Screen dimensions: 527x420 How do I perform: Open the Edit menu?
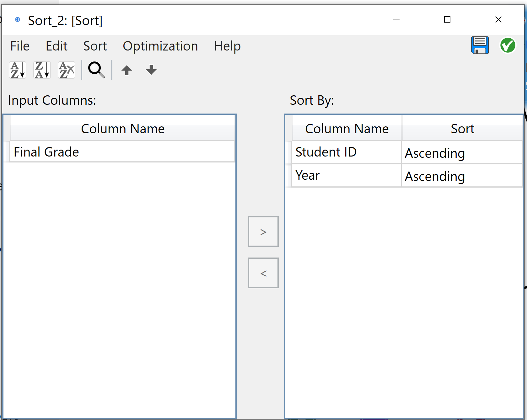point(56,46)
